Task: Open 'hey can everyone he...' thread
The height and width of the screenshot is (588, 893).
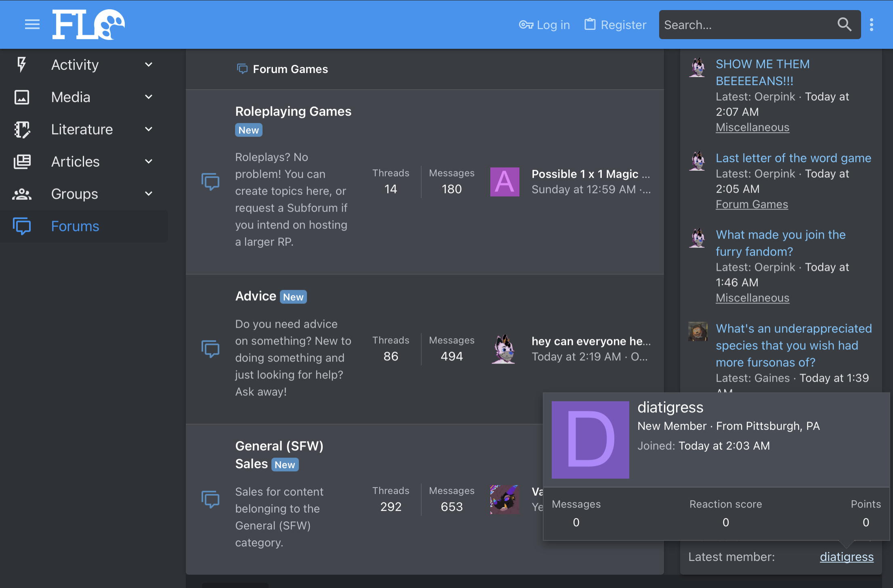Action: point(591,341)
